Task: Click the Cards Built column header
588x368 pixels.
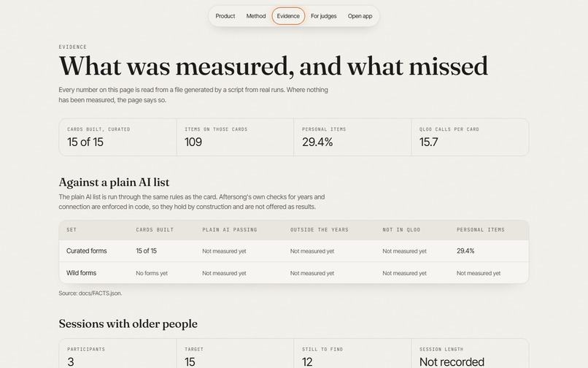Action: click(155, 230)
